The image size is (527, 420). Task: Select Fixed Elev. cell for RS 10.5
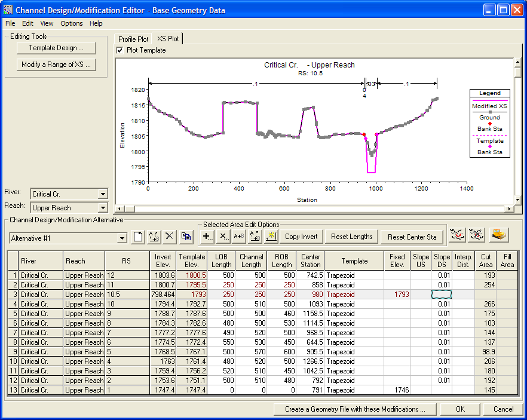click(x=397, y=295)
